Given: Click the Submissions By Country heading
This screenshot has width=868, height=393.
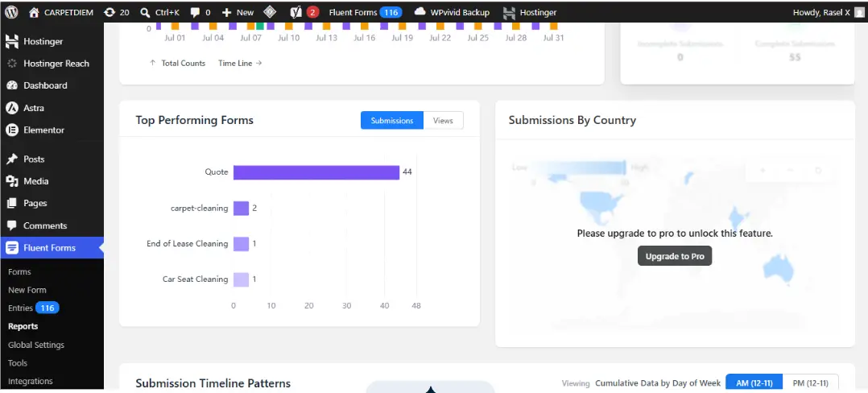Looking at the screenshot, I should pyautogui.click(x=572, y=120).
